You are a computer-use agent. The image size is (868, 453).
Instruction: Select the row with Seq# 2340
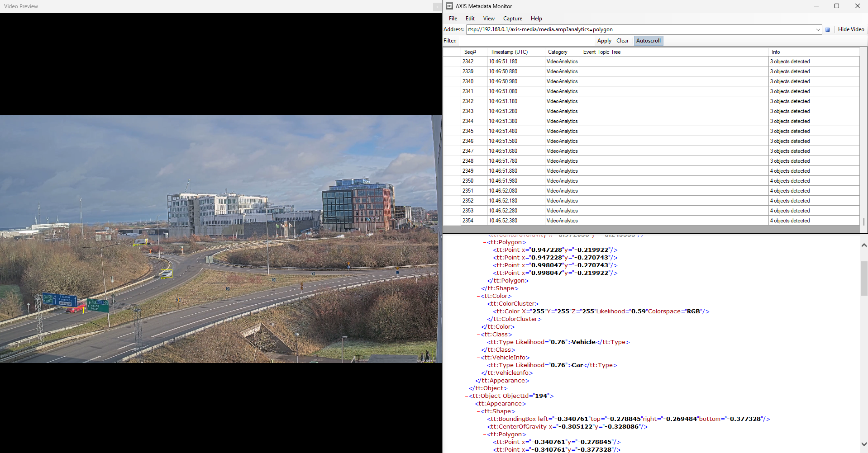coord(651,81)
